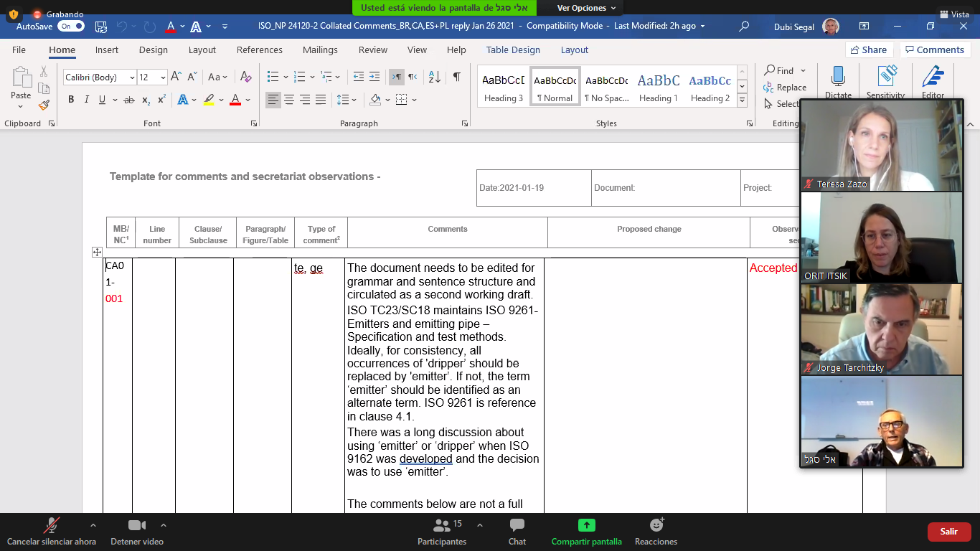Open Ver Opciones dropdown menu
The image size is (980, 551).
(x=586, y=8)
